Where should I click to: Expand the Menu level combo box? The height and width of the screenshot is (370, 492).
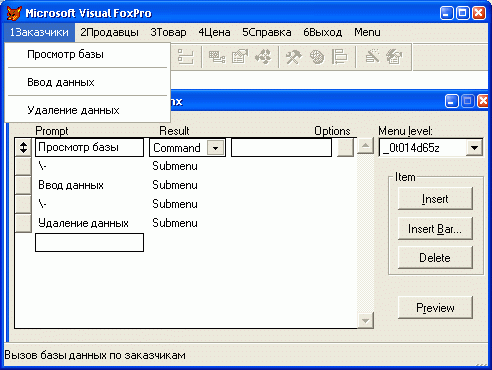(x=475, y=148)
